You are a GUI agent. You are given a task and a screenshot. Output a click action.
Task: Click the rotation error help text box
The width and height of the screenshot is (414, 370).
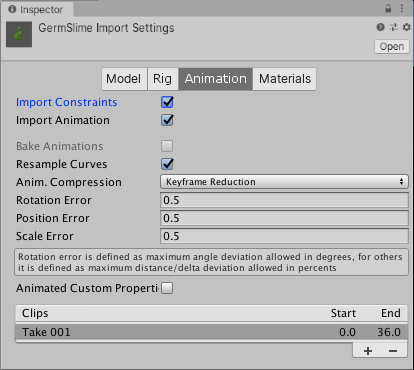coord(211,262)
